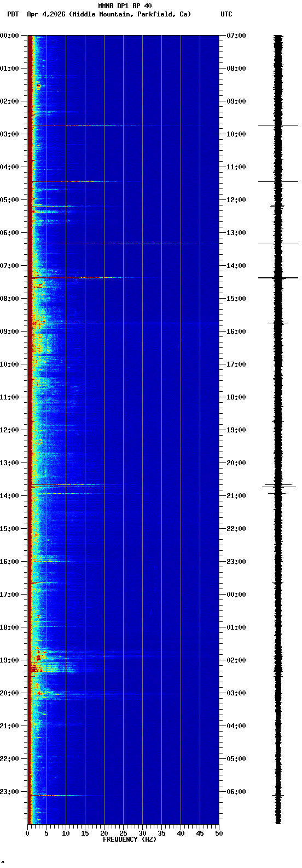
Task: Click the strongest seismogram spike near 14:20 UTC
Action: point(278,278)
